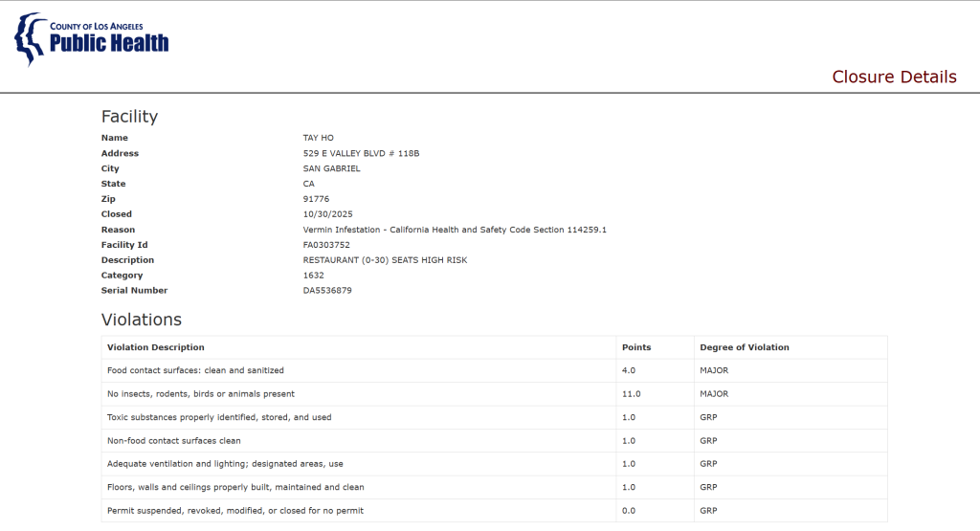Click the County of Los Angeles Public Health logo
This screenshot has height=531, width=980.
(x=91, y=39)
